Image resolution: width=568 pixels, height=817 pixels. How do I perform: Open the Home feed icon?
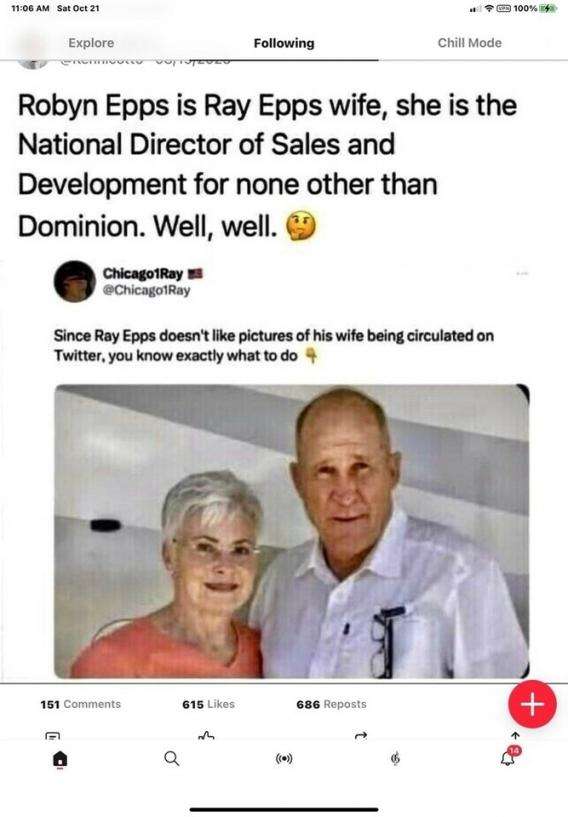pyautogui.click(x=60, y=759)
